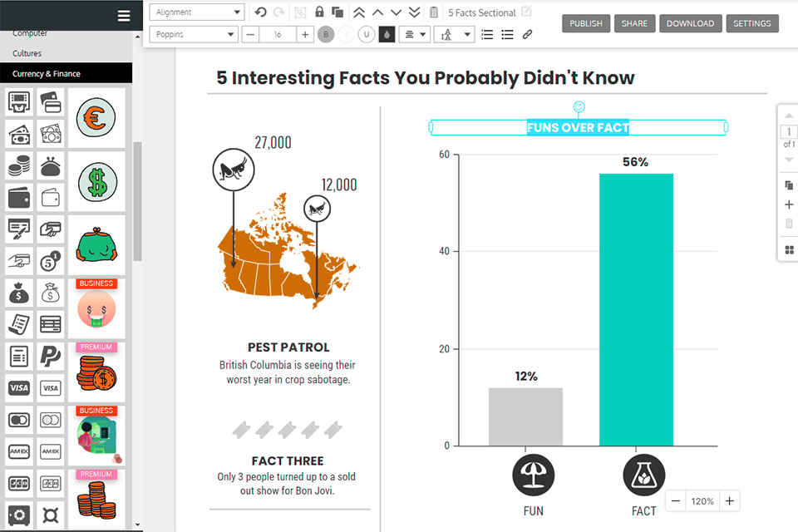Click the font size field showing 16
Image resolution: width=798 pixels, height=532 pixels.
coord(278,35)
